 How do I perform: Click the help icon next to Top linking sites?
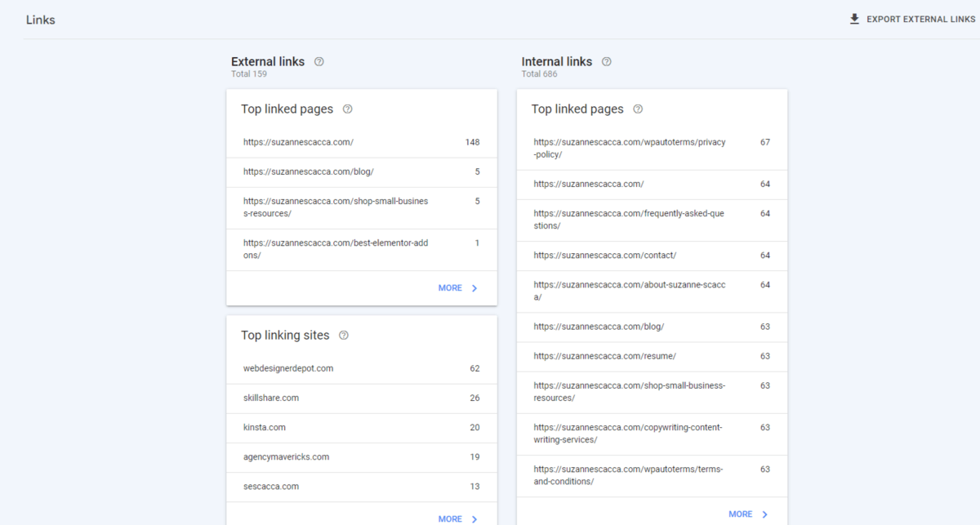(x=343, y=335)
